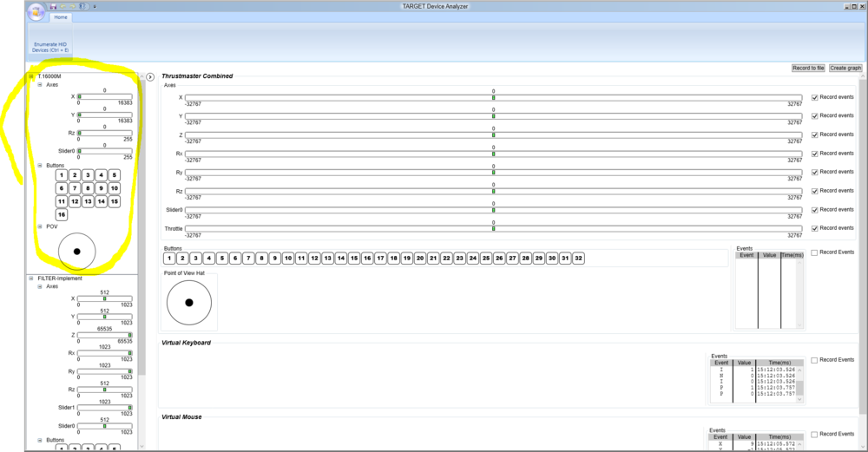Click the Thrustmaster Combined heading
Viewport: 868px width, 452px height.
point(197,76)
